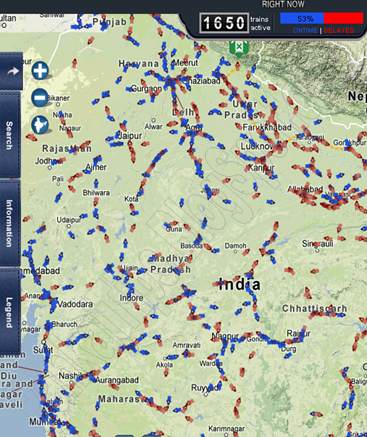Viewport: 367px width, 437px height.
Task: Click the Damoh city label
Action: coord(235,246)
